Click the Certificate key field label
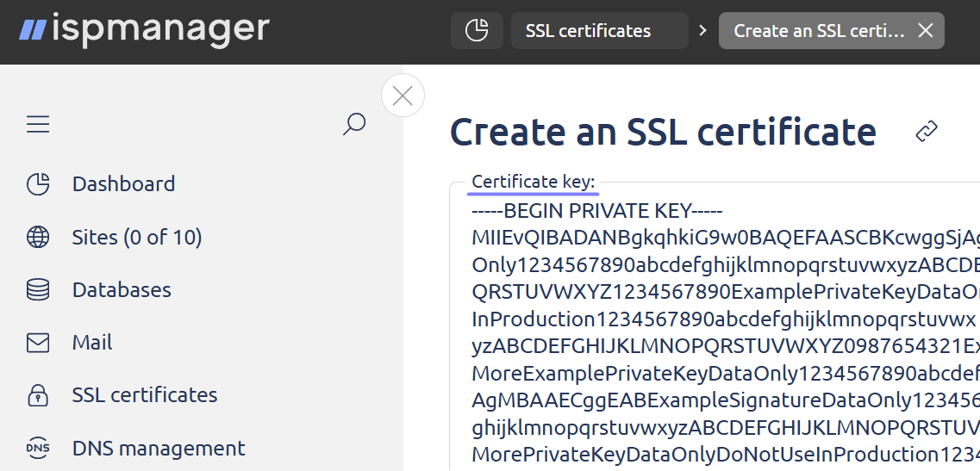The height and width of the screenshot is (471, 980). click(534, 182)
